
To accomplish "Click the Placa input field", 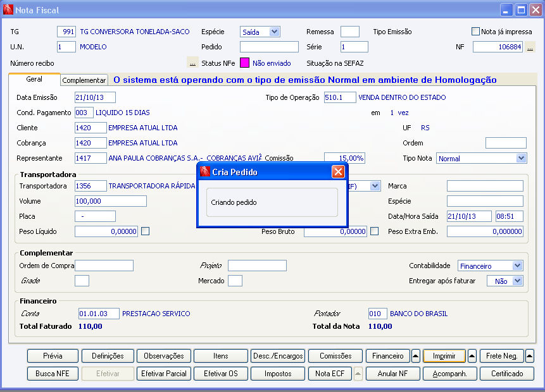I will point(95,216).
